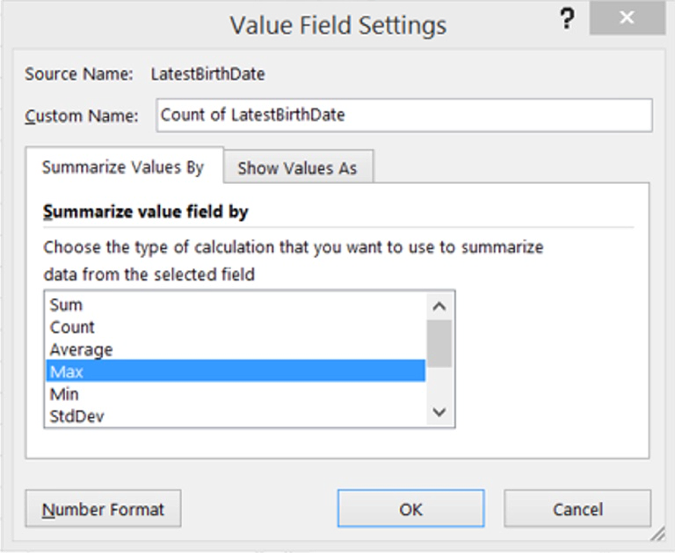This screenshot has width=675, height=553.
Task: Click the help question mark icon
Action: click(568, 21)
